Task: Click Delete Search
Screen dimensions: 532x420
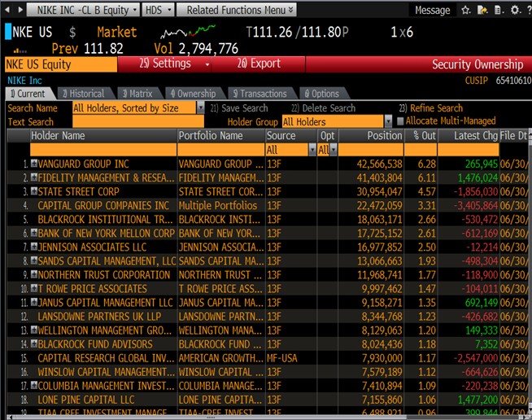Action: point(323,108)
